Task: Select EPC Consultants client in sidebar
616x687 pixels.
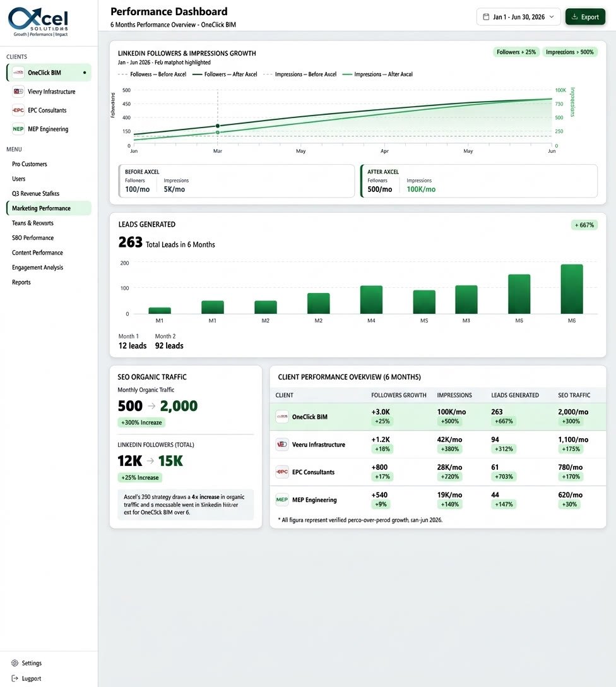Action: pos(49,111)
